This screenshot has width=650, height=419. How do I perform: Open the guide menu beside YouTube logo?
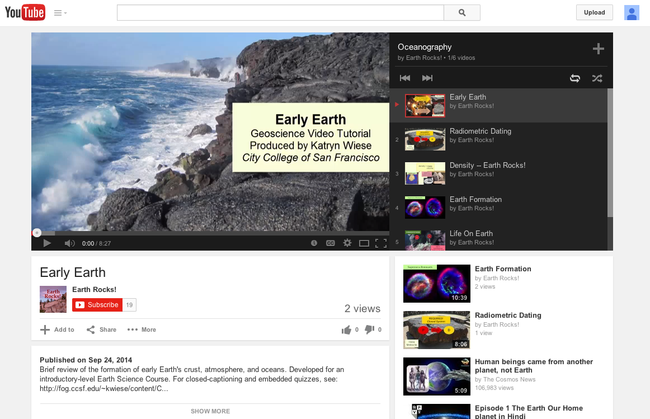click(x=60, y=13)
